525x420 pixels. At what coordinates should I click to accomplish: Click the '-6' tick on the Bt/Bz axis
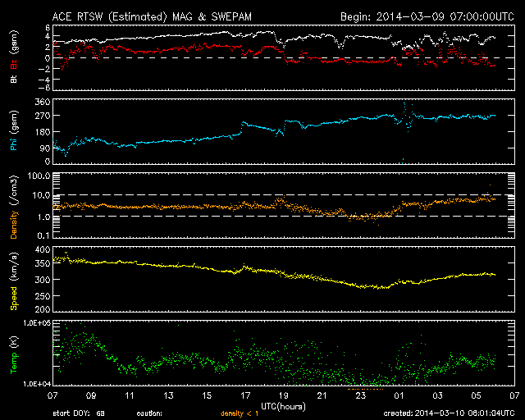pyautogui.click(x=43, y=88)
